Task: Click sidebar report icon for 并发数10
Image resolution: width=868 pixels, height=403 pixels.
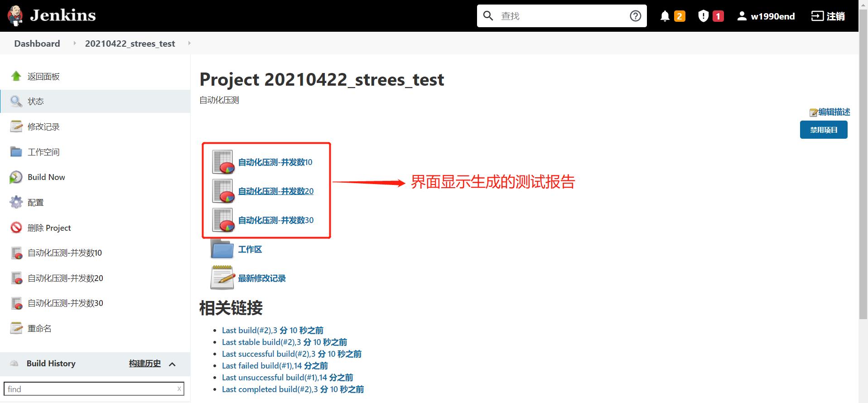Action: 17,253
